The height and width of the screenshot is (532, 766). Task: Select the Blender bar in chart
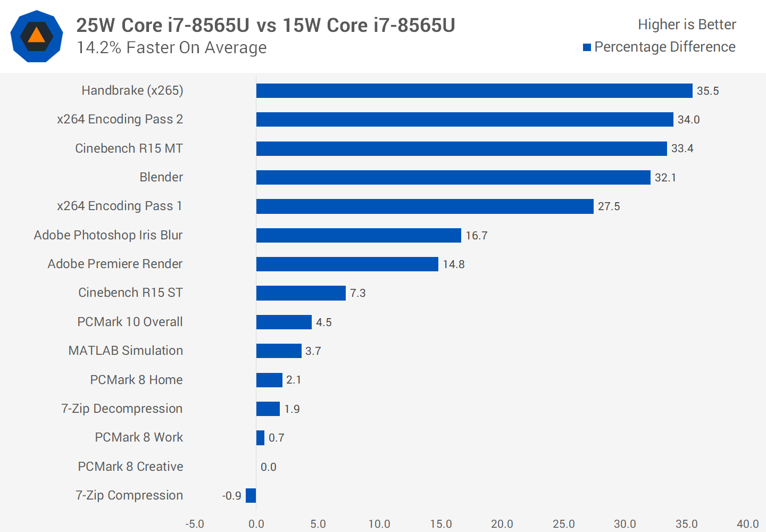tap(453, 178)
